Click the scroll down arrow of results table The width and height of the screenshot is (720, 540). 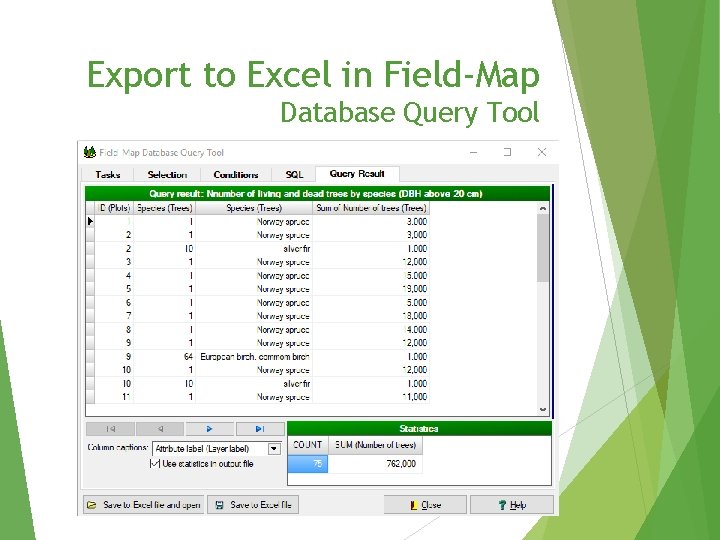point(543,409)
